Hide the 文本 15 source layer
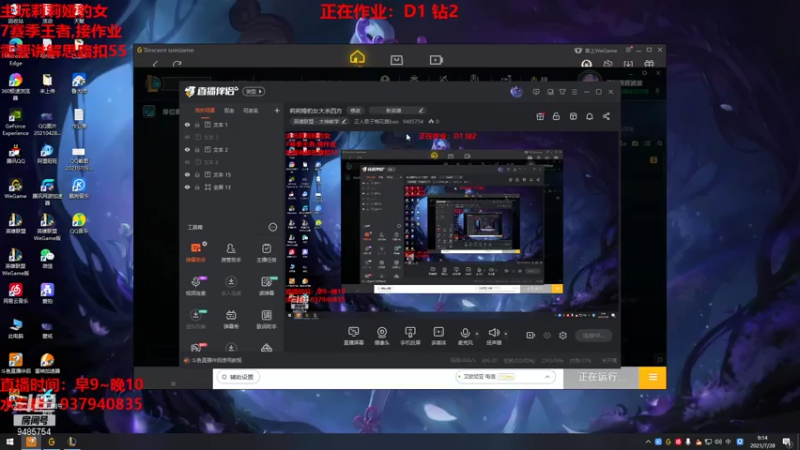This screenshot has height=450, width=800. 187,174
